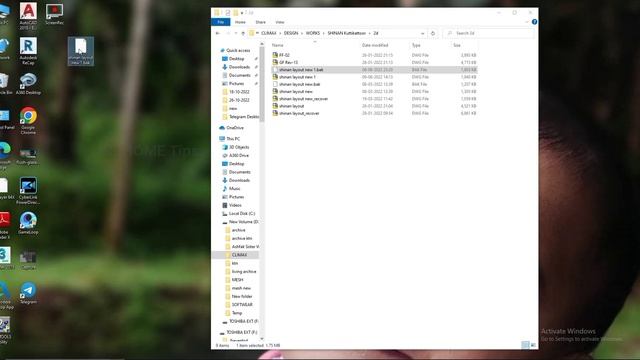Click the navigation pane scroll down arrow
The height and width of the screenshot is (360, 640).
[x=262, y=339]
